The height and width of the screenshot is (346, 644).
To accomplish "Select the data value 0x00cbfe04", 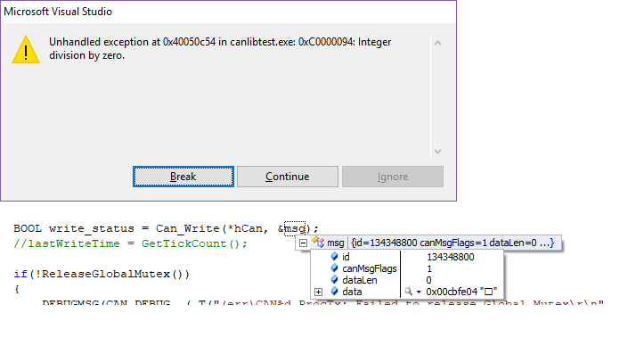I will coord(452,292).
